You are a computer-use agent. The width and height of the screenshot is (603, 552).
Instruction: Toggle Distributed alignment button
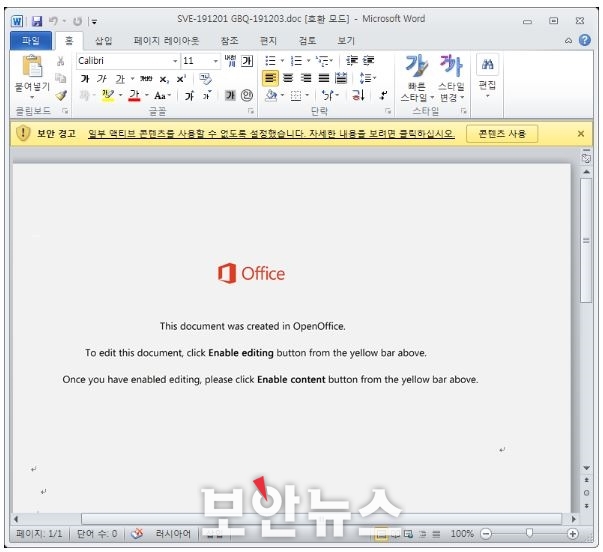(341, 78)
